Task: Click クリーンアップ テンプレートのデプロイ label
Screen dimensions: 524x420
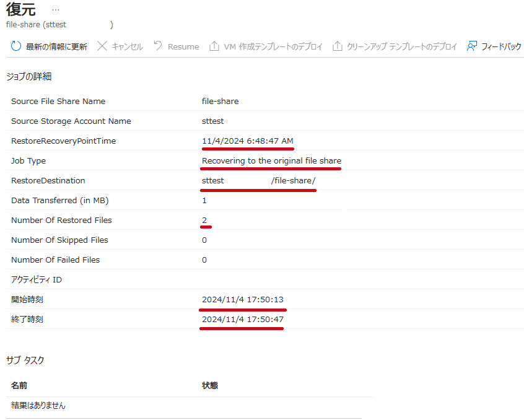Action: [x=402, y=47]
